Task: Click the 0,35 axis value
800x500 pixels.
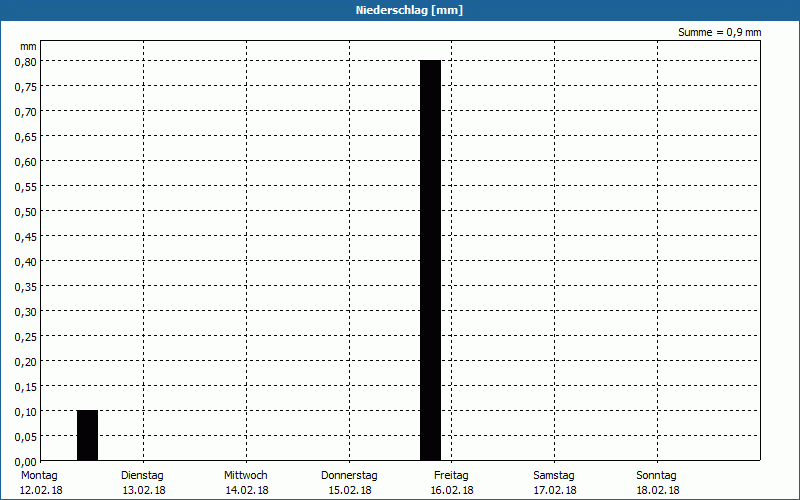Action: 26,287
